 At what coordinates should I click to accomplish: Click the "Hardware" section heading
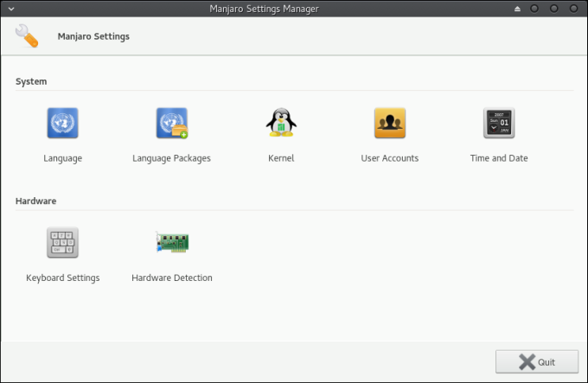36,201
